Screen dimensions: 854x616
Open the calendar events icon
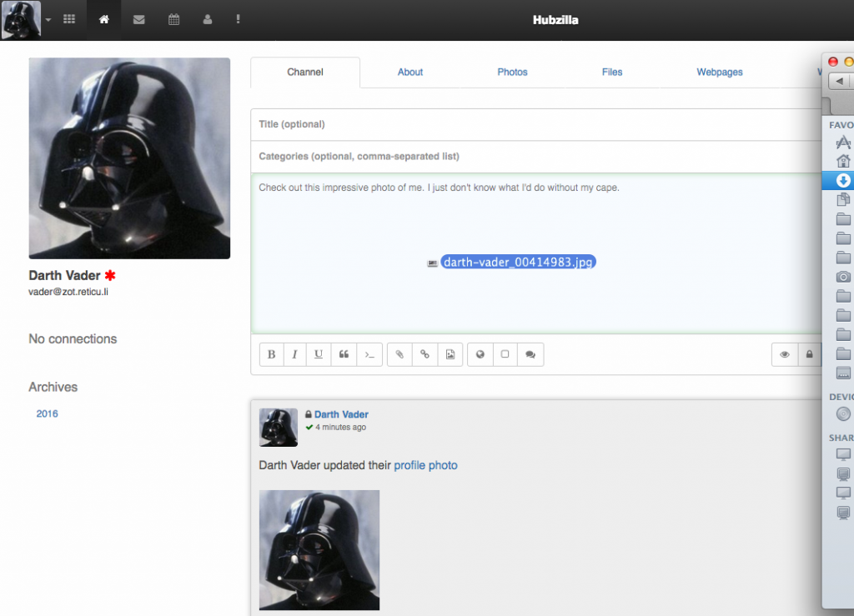pyautogui.click(x=173, y=19)
